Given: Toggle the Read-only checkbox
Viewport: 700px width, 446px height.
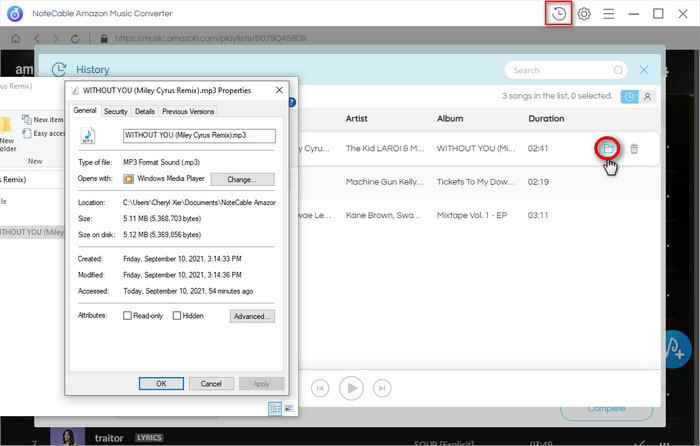Looking at the screenshot, I should (127, 316).
